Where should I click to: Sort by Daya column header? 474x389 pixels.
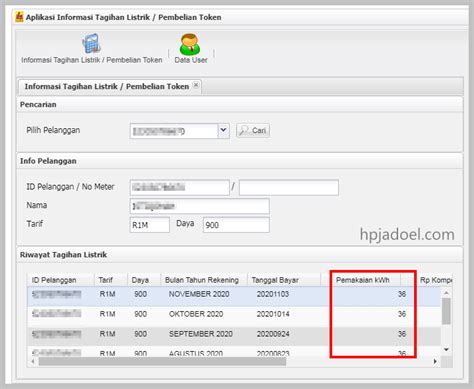[144, 280]
